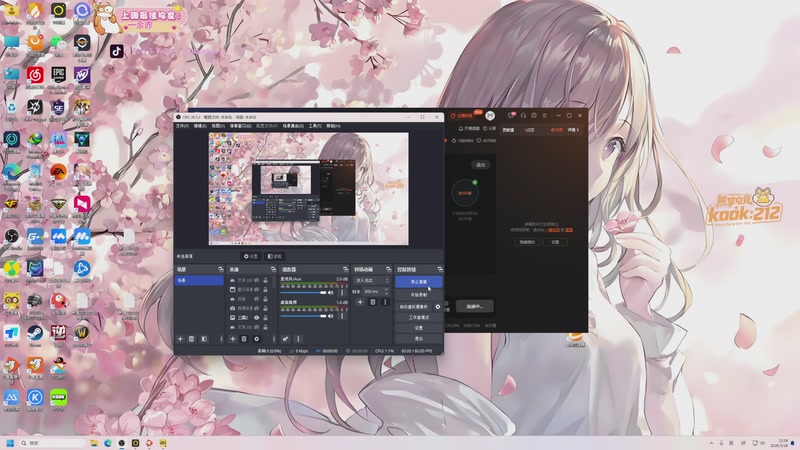Open Microsoft Edge from the taskbar
The width and height of the screenshot is (800, 450).
pos(108,443)
